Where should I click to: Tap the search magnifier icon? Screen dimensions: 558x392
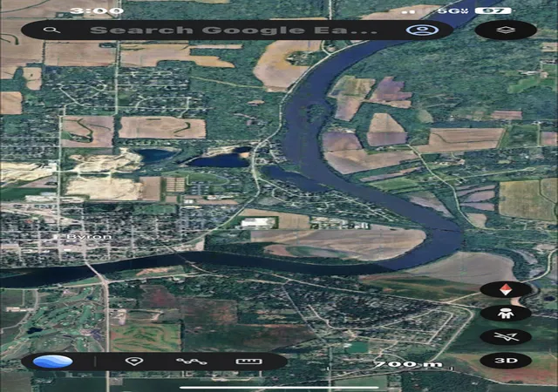[51, 30]
